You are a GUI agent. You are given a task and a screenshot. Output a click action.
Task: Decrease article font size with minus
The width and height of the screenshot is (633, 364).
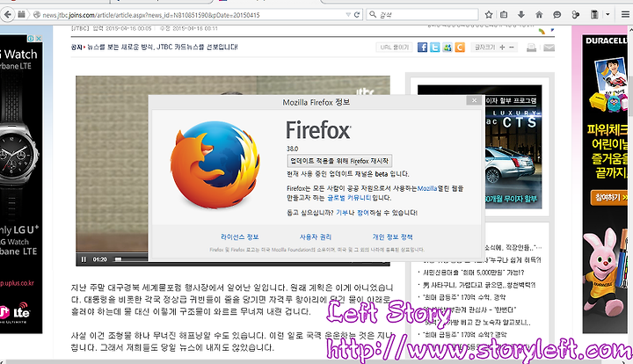(x=511, y=47)
